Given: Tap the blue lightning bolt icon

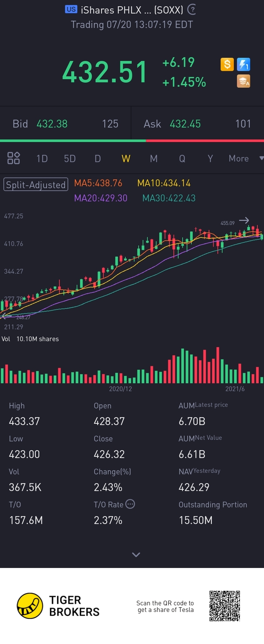Looking at the screenshot, I should click(x=243, y=64).
